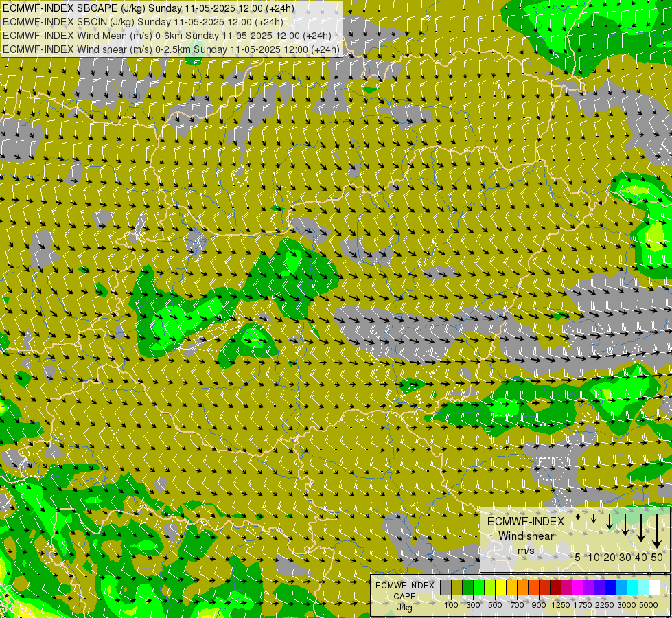Click the 'J/kg' unit label in legend

click(404, 608)
